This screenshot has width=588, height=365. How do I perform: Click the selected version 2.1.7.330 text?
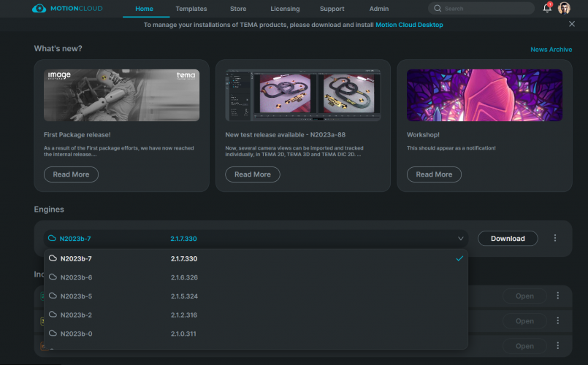tap(183, 238)
